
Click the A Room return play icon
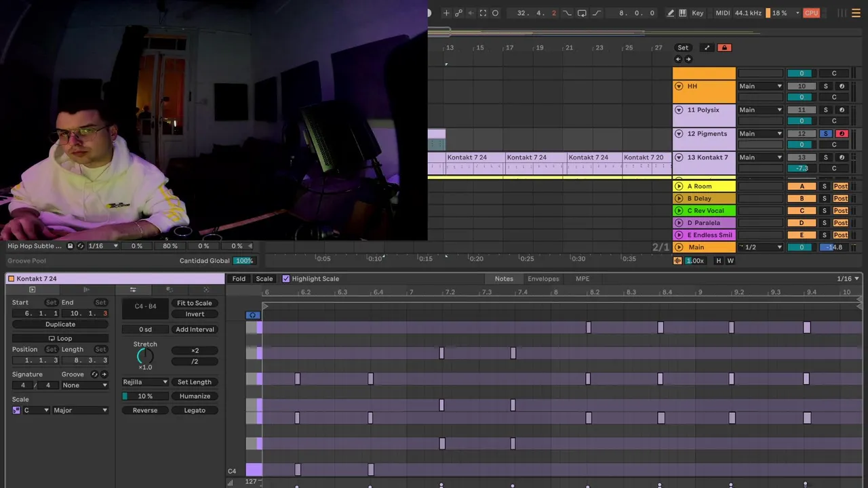(679, 186)
